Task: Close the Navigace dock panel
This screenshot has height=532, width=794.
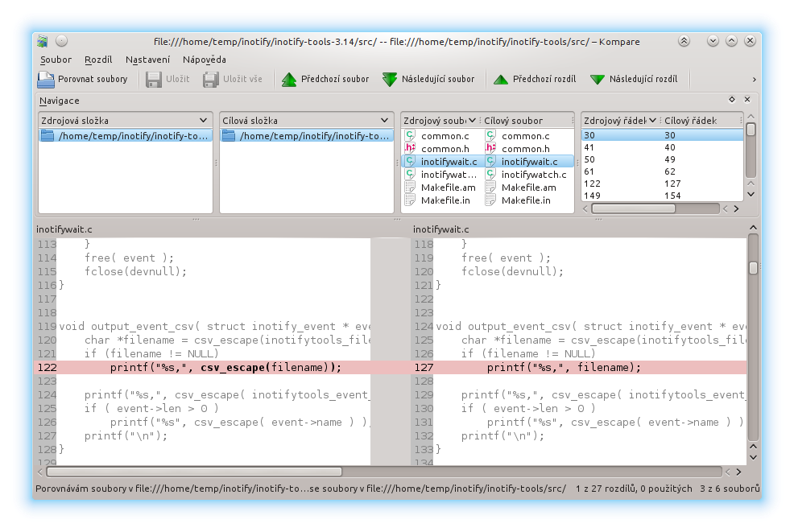Action: coord(747,100)
